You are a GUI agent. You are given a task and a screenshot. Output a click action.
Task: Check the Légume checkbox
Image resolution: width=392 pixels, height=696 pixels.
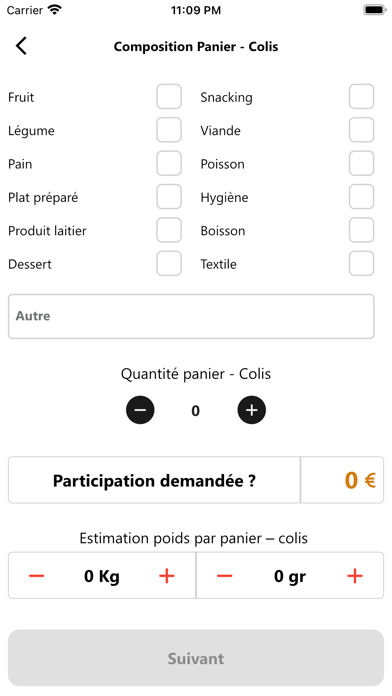coord(169,130)
